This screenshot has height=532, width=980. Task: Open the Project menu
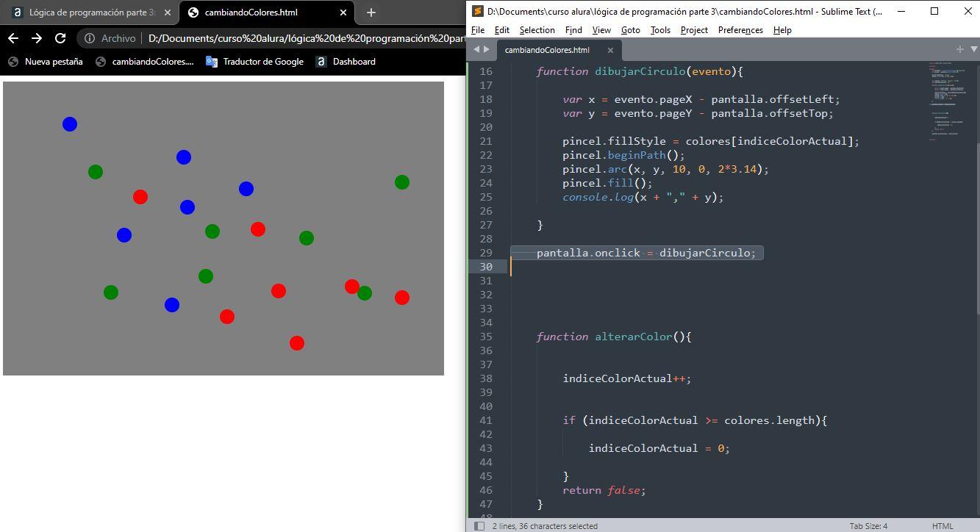tap(694, 30)
